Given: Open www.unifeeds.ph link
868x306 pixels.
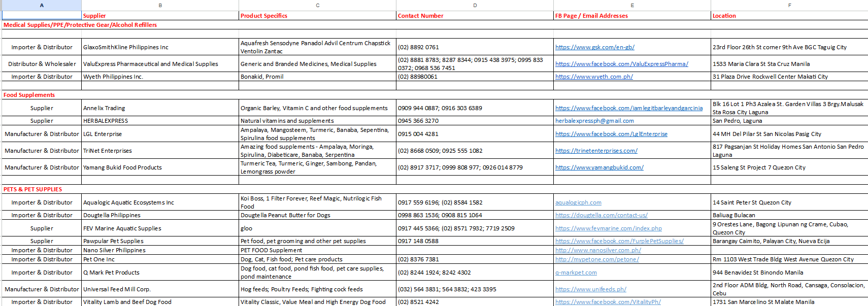Looking at the screenshot, I should [590, 289].
